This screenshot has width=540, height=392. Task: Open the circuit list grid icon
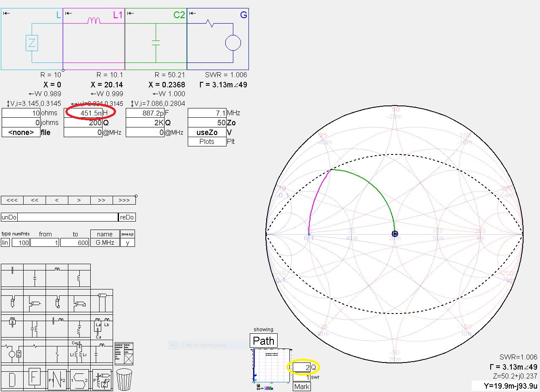point(124,354)
